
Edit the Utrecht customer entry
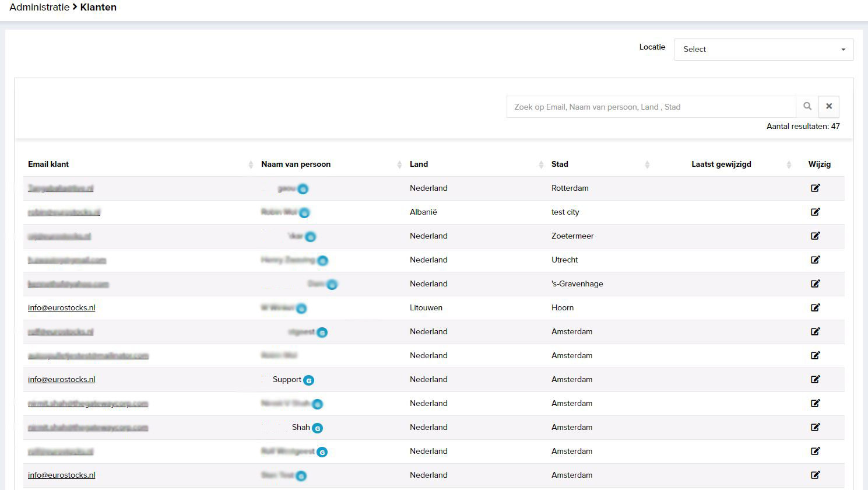816,260
